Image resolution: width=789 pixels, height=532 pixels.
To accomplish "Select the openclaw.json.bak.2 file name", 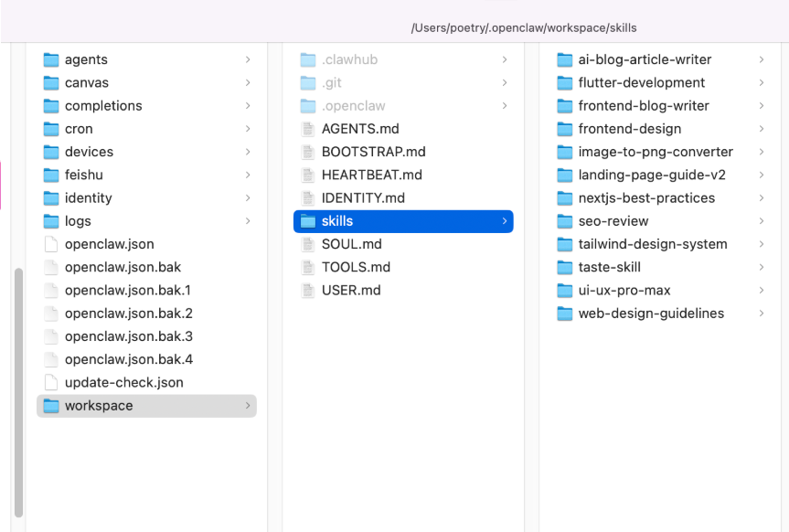I will tap(129, 314).
